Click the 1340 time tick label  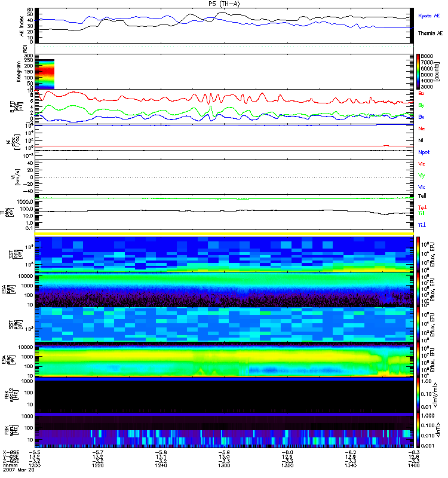click(351, 465)
